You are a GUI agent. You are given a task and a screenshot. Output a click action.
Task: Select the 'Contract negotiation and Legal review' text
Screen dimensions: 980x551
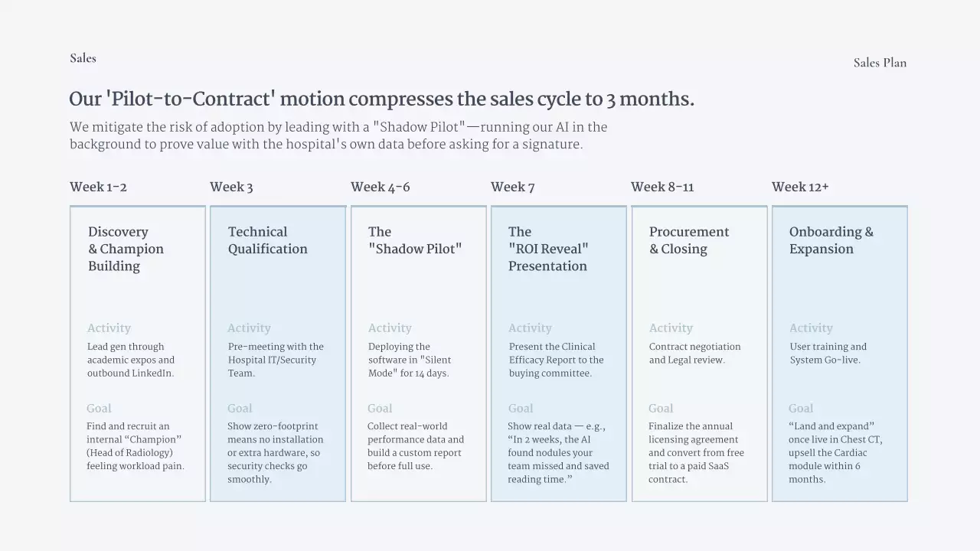coord(694,353)
